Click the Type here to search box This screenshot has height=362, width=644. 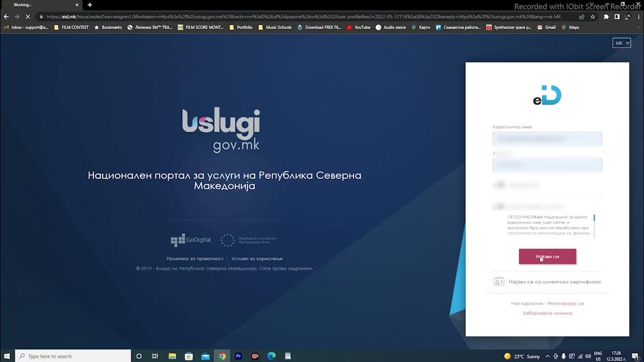pyautogui.click(x=73, y=356)
